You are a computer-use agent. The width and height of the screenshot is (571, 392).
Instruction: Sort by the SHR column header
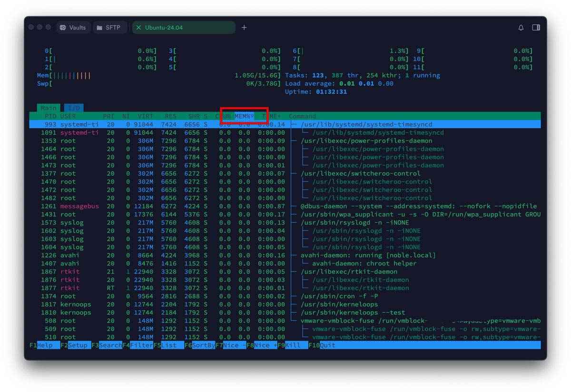click(x=194, y=116)
